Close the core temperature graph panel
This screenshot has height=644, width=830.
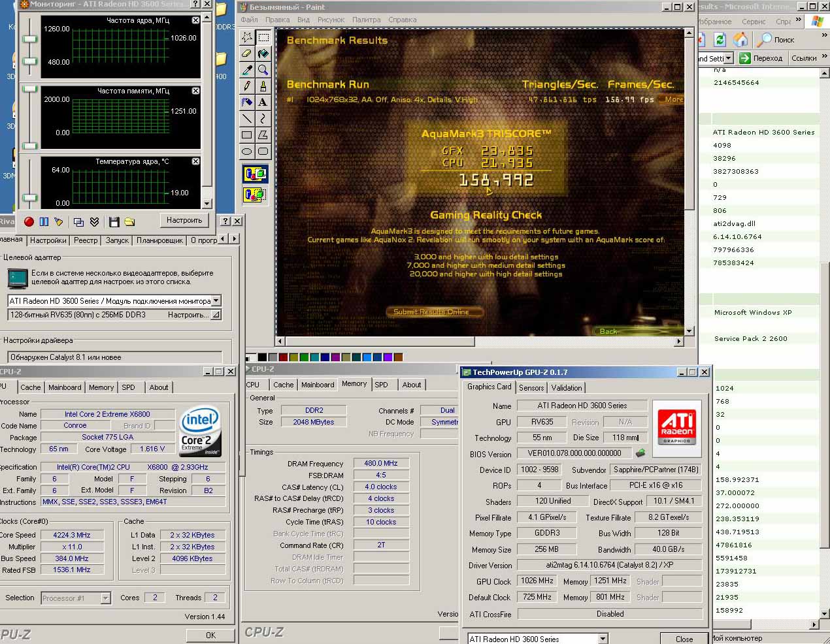[195, 161]
